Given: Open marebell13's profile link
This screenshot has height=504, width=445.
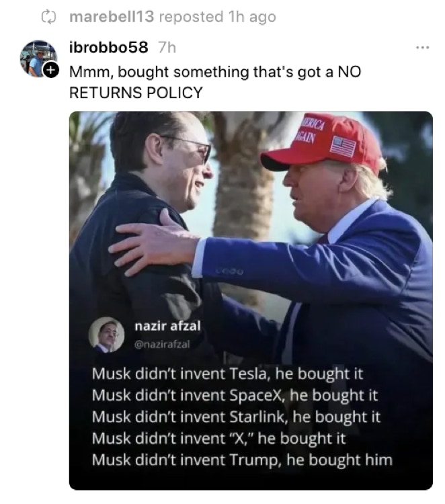Looking at the screenshot, I should [112, 17].
